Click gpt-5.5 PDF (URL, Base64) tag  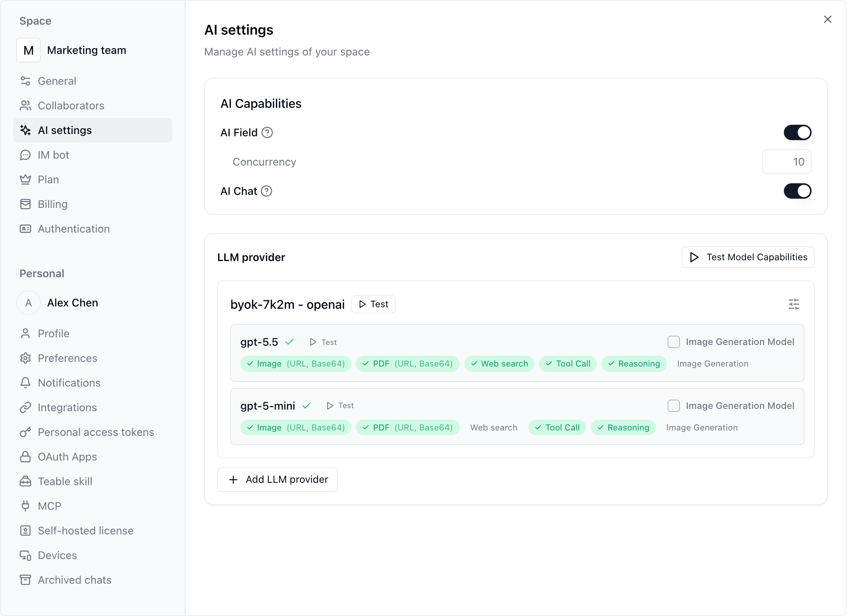407,364
